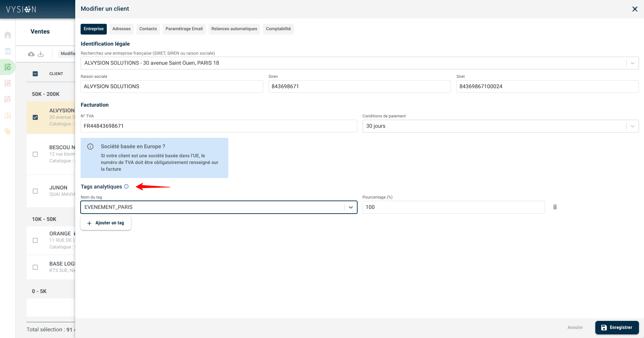Open the red purchases icon in the sidebar
Image resolution: width=644 pixels, height=338 pixels.
coord(8,83)
